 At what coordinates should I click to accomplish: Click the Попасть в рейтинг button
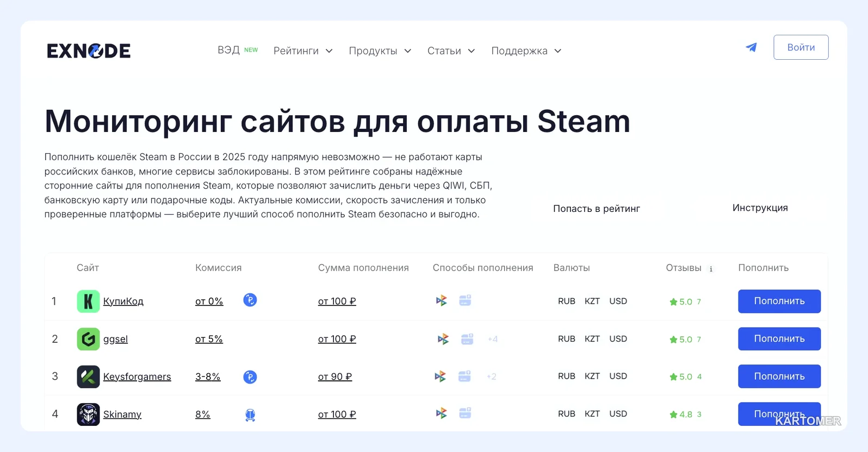coord(597,209)
